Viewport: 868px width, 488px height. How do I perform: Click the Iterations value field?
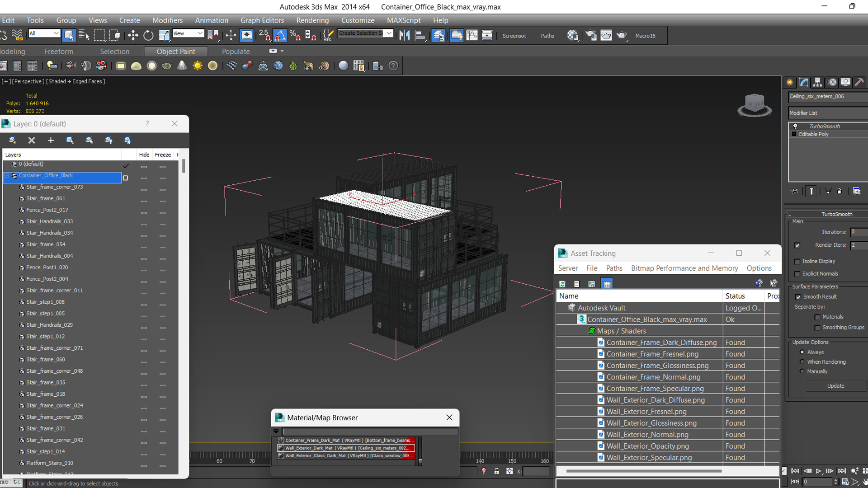pos(859,232)
